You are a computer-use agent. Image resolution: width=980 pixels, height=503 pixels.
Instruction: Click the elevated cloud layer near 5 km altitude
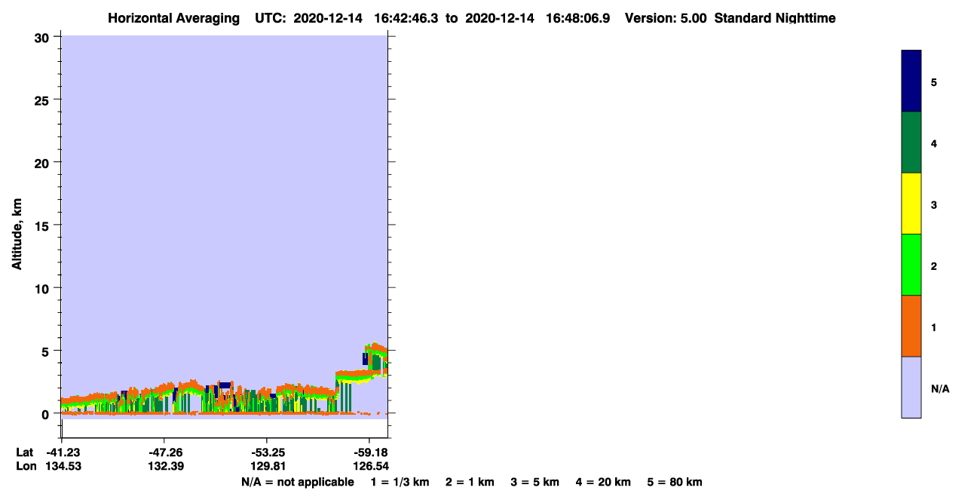click(x=375, y=357)
